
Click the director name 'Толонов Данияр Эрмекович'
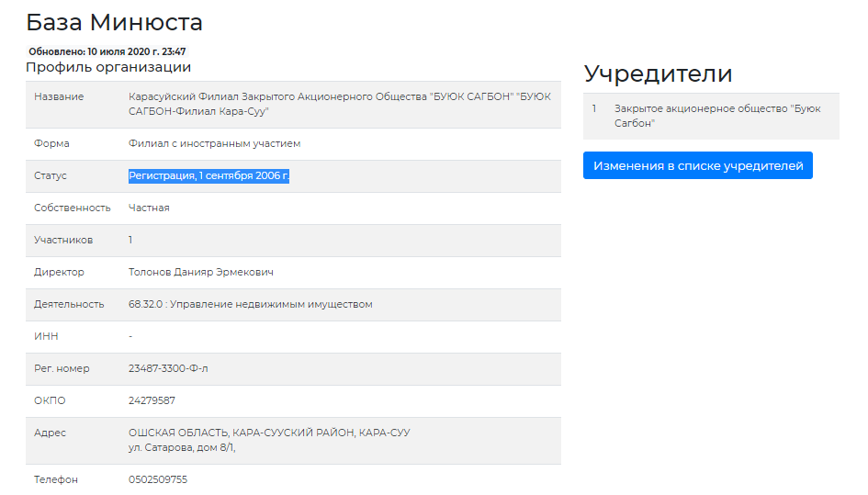click(200, 272)
